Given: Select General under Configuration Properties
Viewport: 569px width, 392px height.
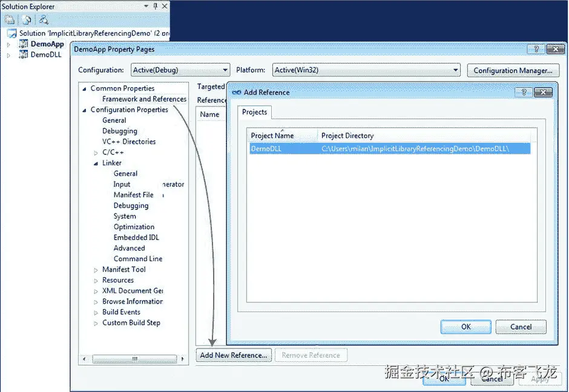Looking at the screenshot, I should pyautogui.click(x=114, y=120).
